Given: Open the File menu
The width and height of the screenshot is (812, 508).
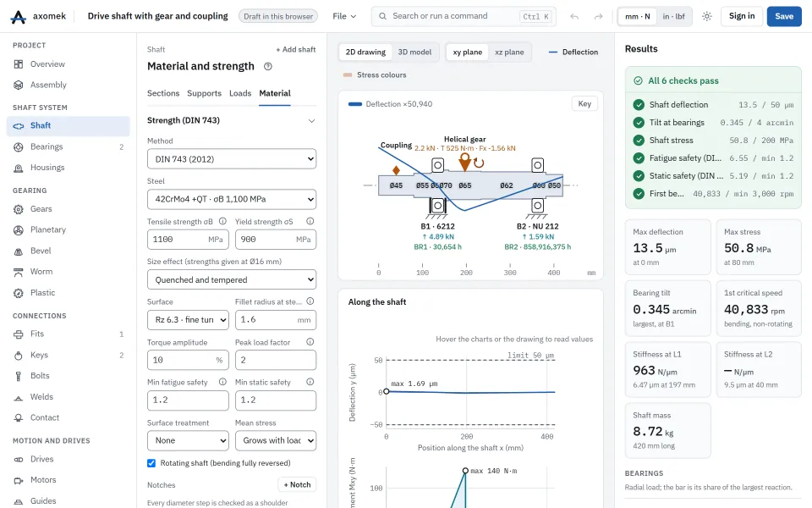Looking at the screenshot, I should 344,17.
